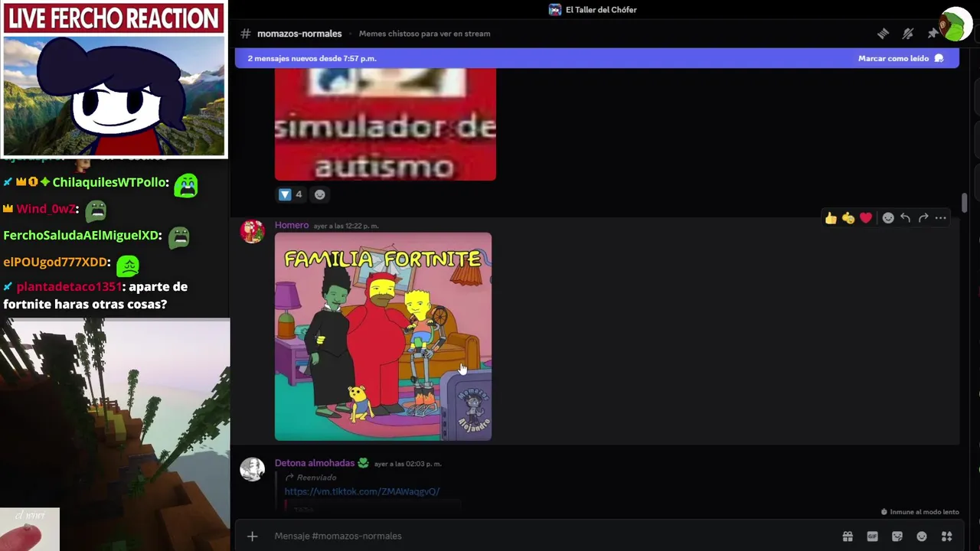This screenshot has height=551, width=980.
Task: Click Detona almohadas avatar
Action: [253, 469]
